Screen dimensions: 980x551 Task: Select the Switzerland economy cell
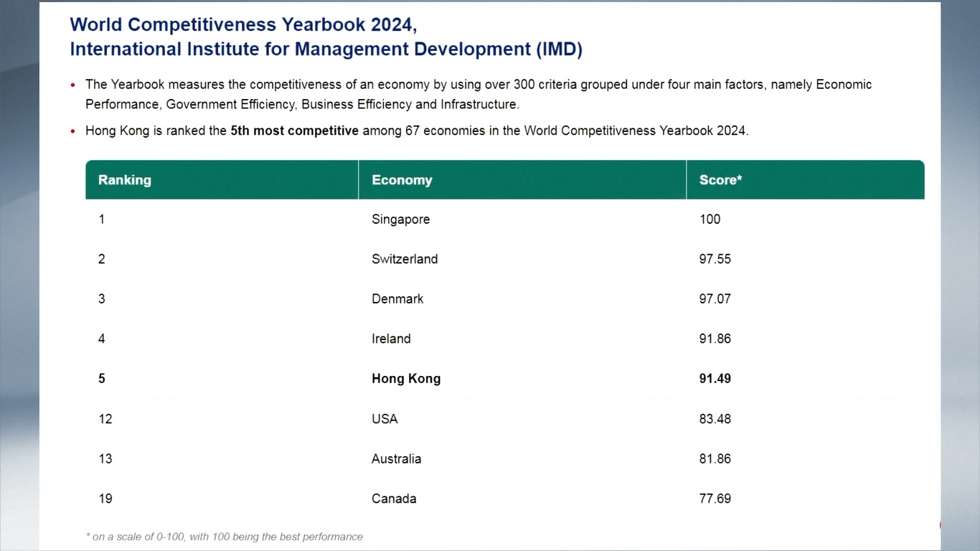coord(404,259)
